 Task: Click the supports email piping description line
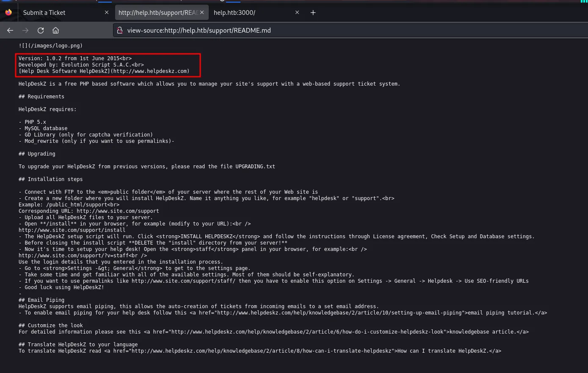199,306
